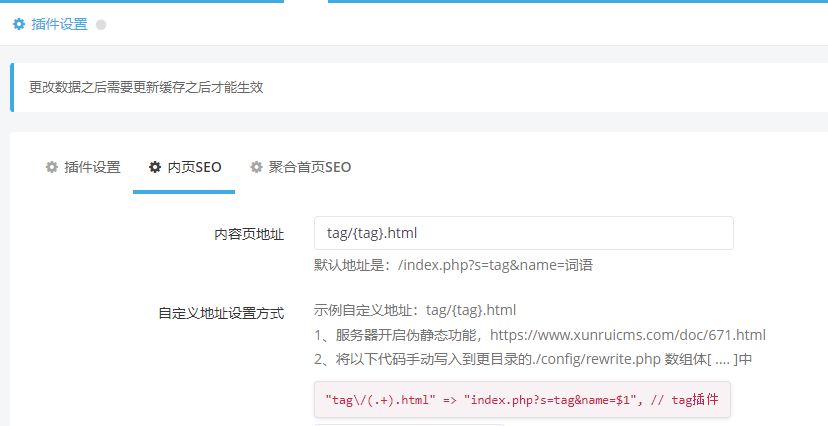Click the config/rewrite.php instruction line
Screen dimensions: 828x426
533,359
